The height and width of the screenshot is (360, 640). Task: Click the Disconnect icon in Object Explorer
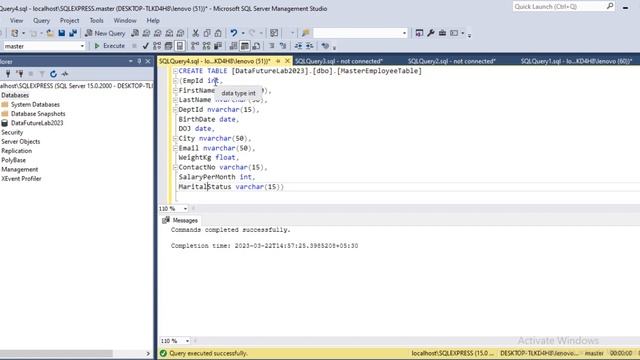pyautogui.click(x=20, y=74)
